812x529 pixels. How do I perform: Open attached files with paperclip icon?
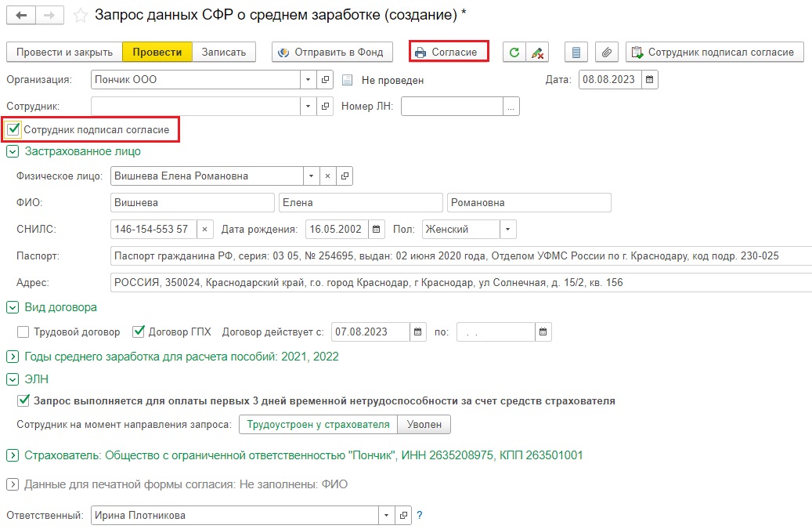(x=606, y=53)
